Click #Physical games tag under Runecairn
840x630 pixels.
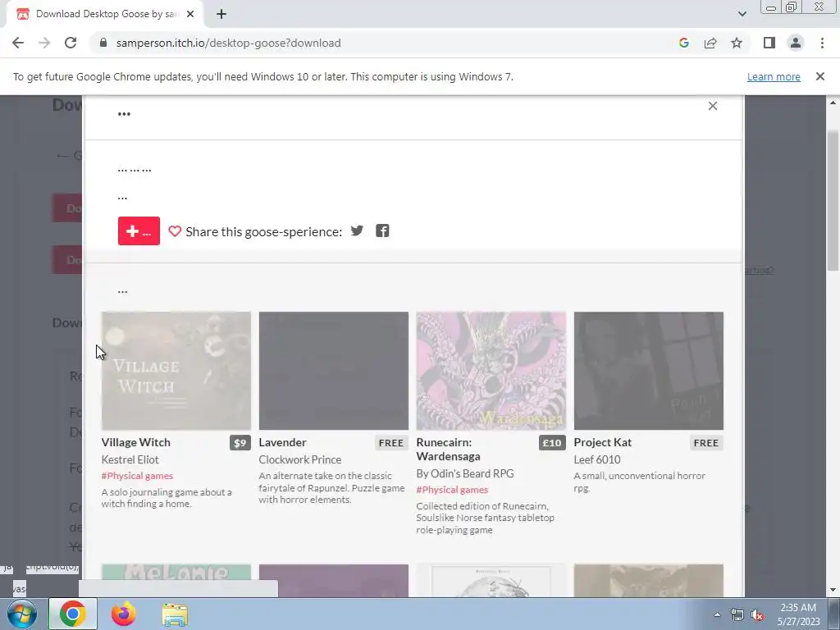pos(452,490)
